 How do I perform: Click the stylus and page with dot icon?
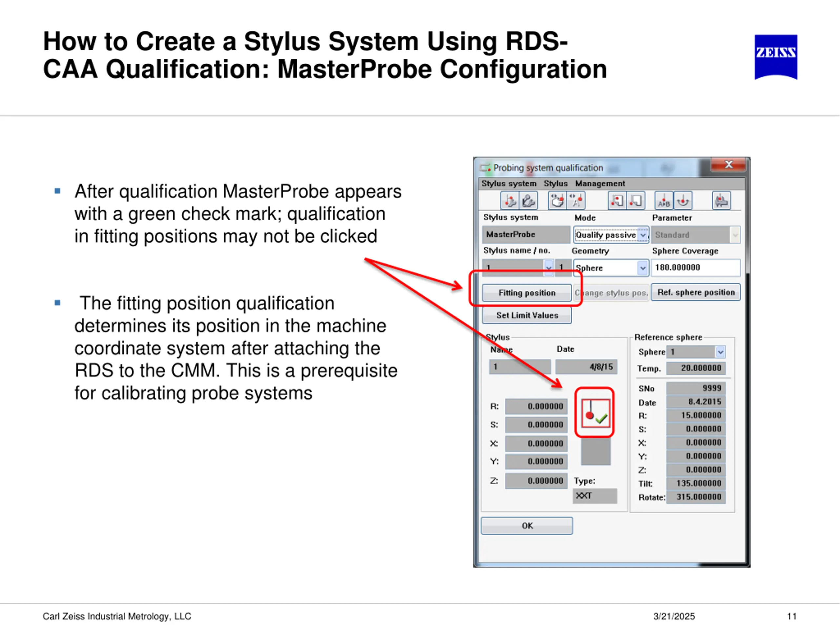(617, 200)
